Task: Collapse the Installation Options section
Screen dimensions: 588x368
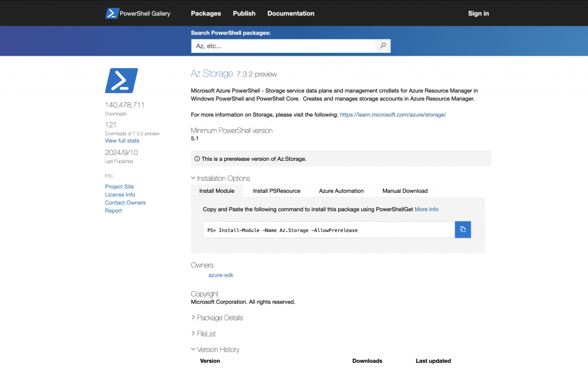Action: [220, 179]
